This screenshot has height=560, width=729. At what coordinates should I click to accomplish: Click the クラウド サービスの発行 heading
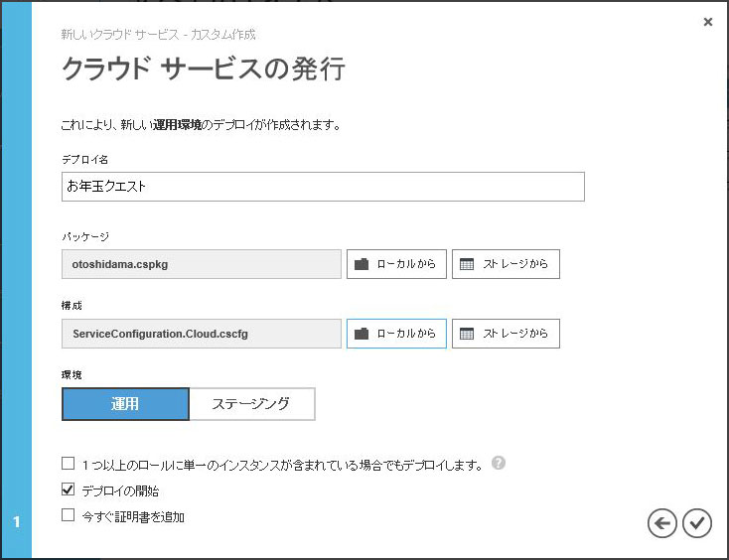click(204, 69)
